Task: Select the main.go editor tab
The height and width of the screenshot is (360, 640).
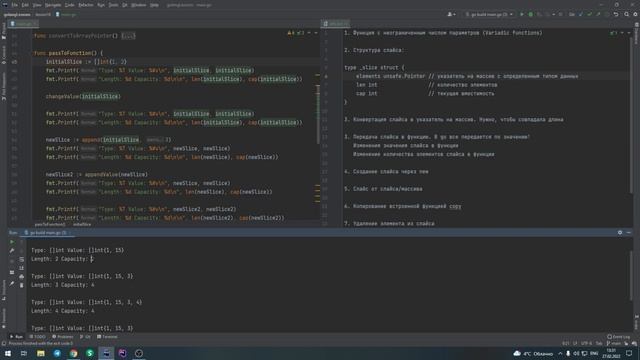Action: click(x=23, y=24)
